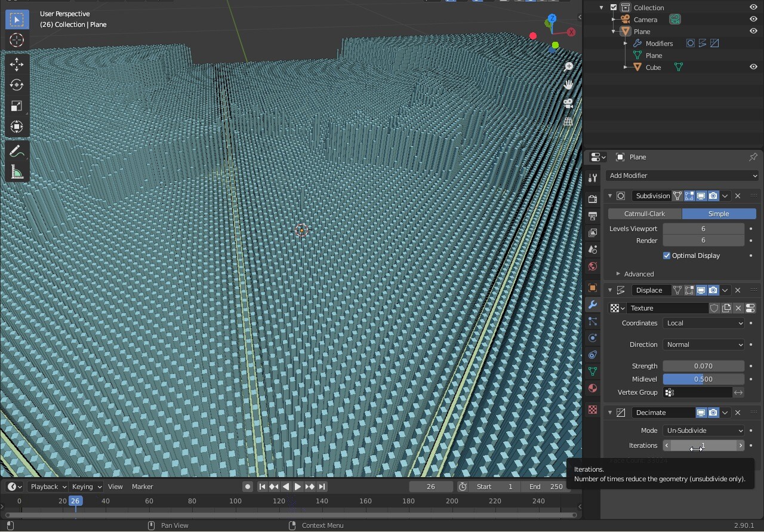Open the Playback menu in timeline
This screenshot has height=532, width=764.
click(x=48, y=487)
